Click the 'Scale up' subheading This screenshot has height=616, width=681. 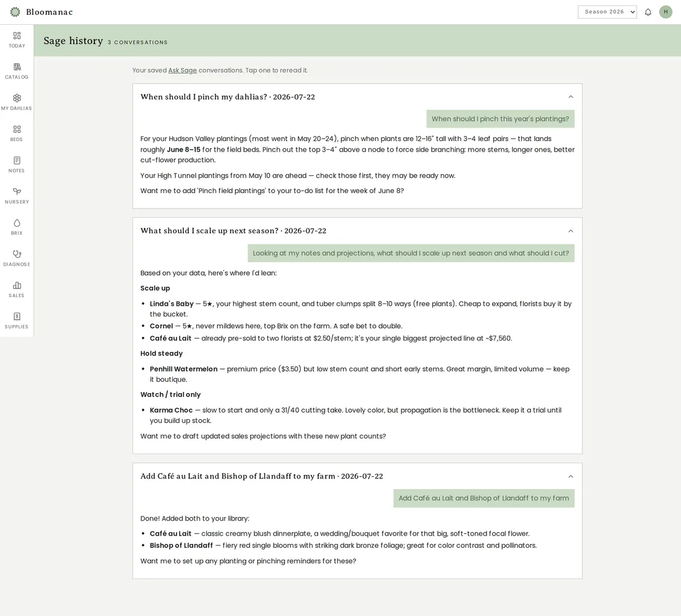155,288
